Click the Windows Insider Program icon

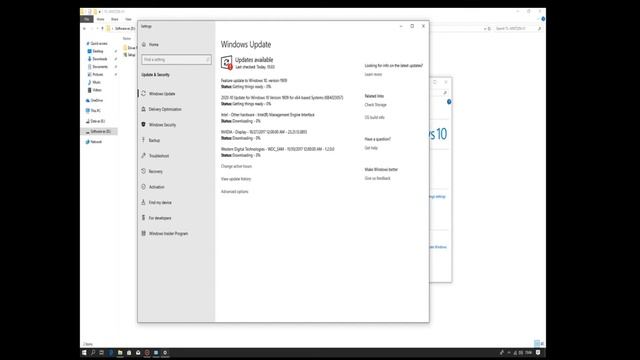point(144,233)
